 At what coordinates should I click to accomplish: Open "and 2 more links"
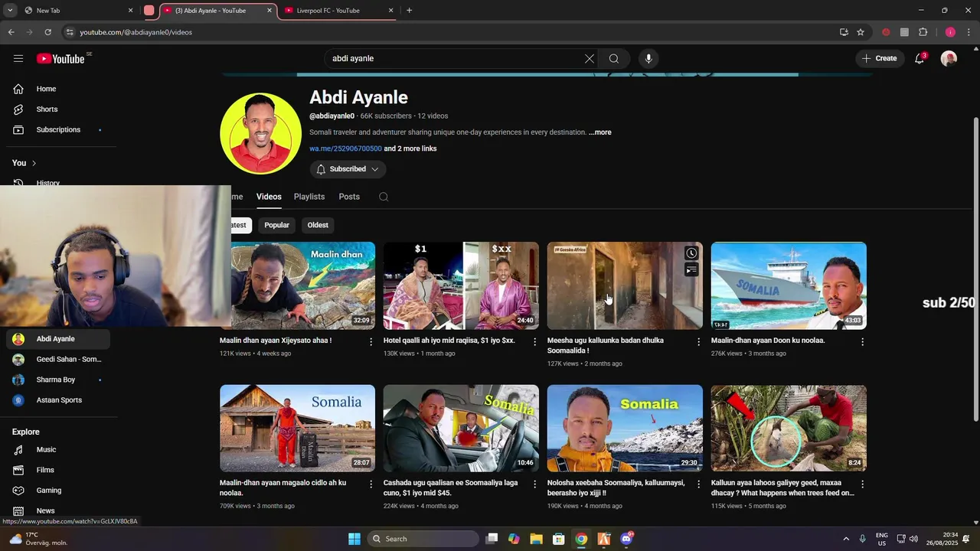pos(410,148)
